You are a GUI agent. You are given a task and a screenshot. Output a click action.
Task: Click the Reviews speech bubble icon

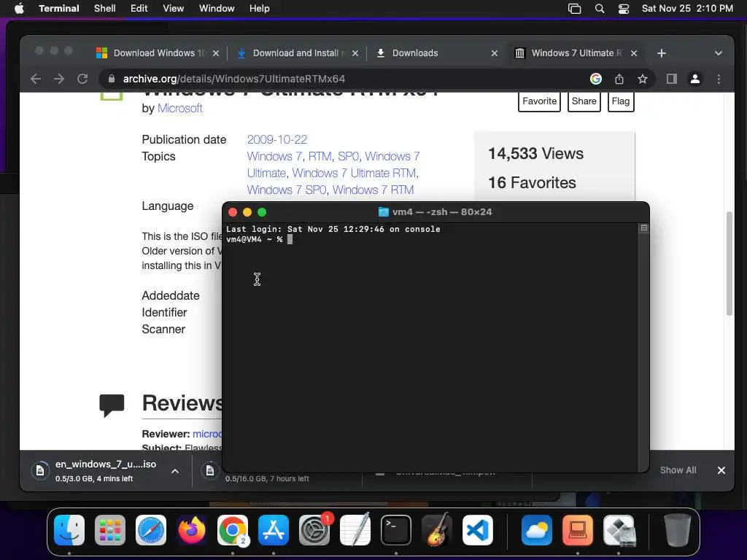112,405
